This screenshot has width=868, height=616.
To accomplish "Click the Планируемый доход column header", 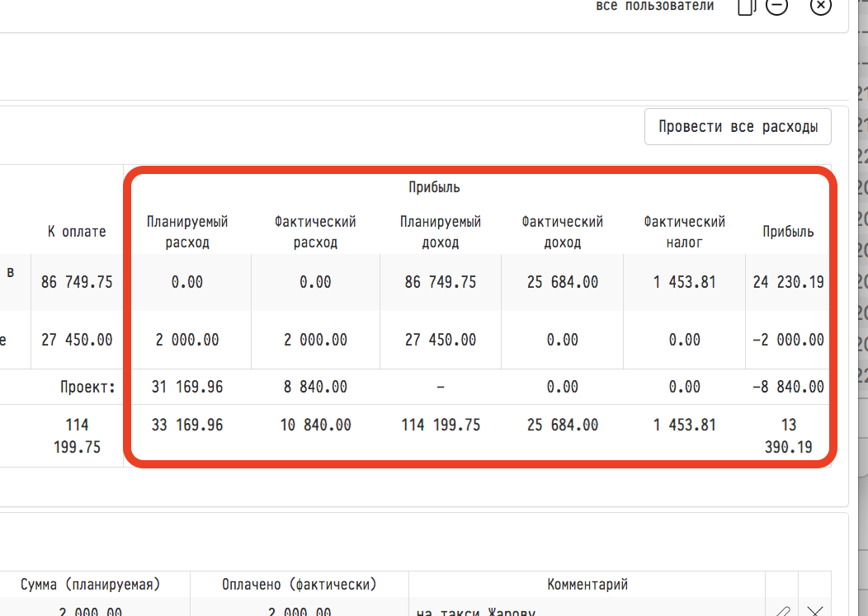I will (x=441, y=232).
